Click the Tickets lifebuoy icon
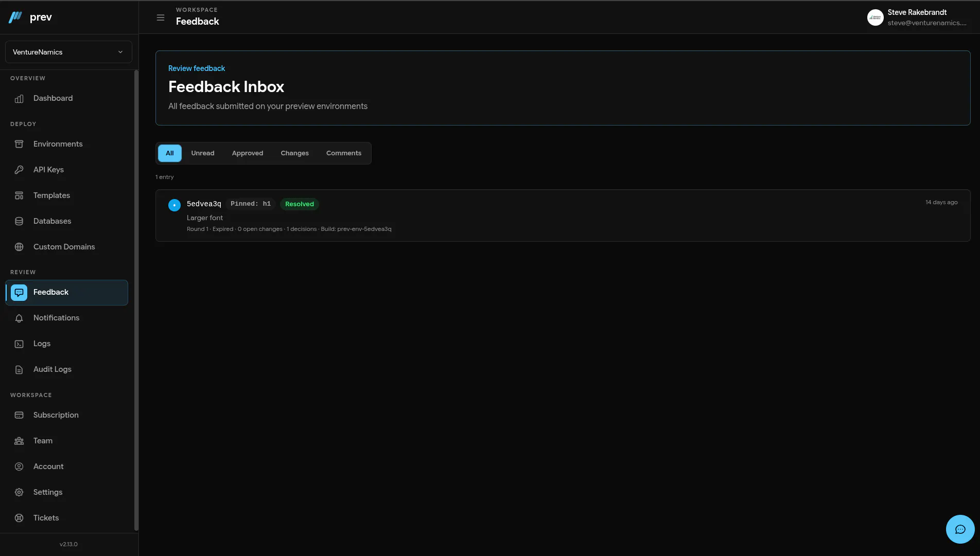 click(x=19, y=518)
